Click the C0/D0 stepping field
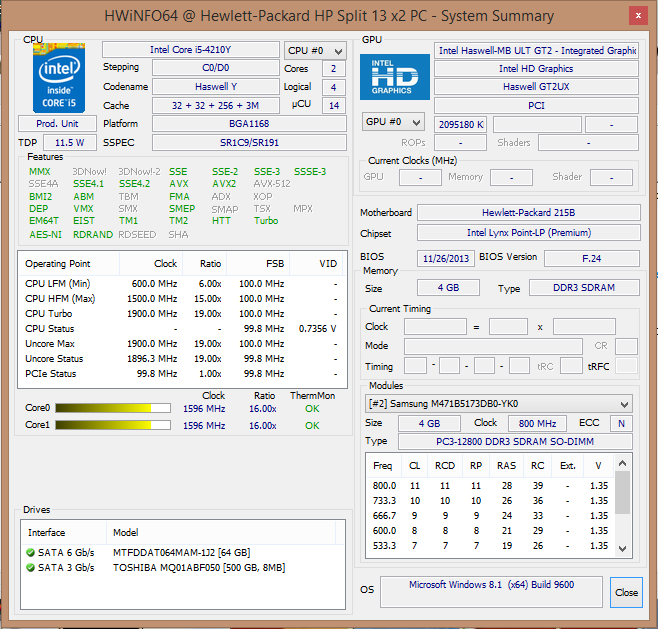The image size is (658, 629). [216, 68]
